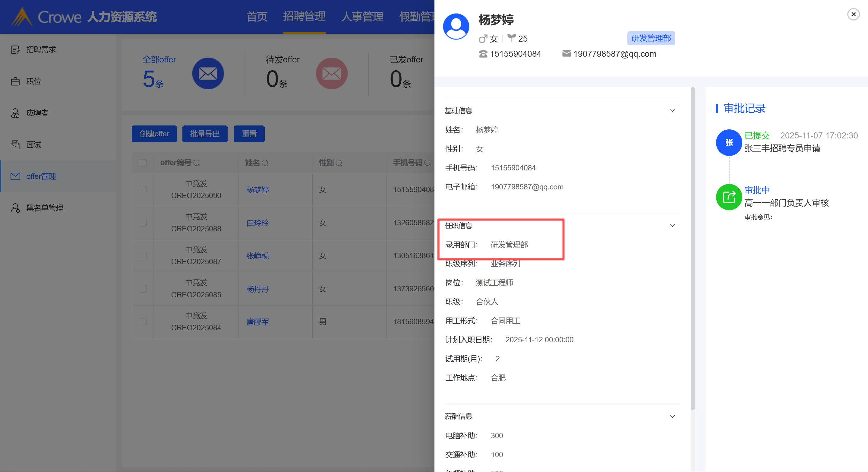This screenshot has width=868, height=472.
Task: Click the red 待发offer mail icon
Action: tap(331, 74)
